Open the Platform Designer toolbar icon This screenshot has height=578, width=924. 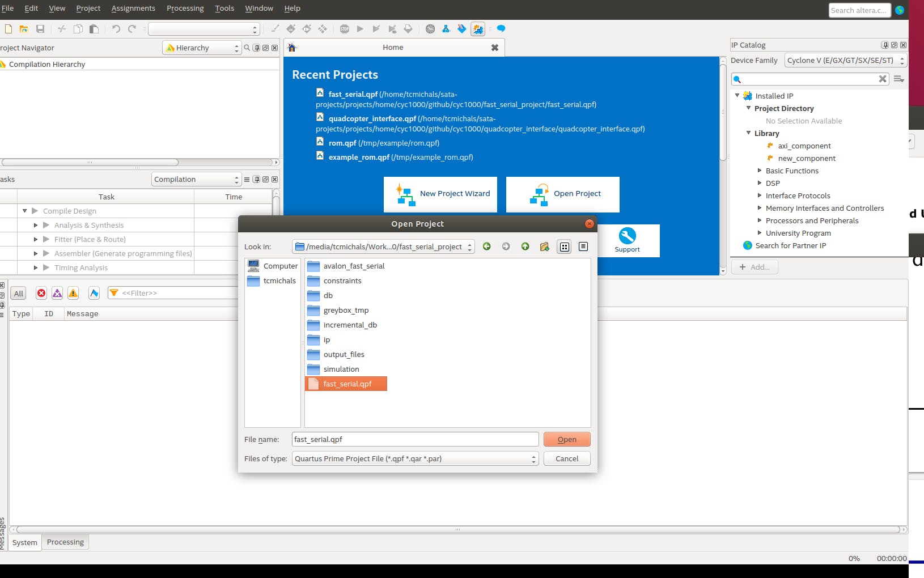click(446, 29)
